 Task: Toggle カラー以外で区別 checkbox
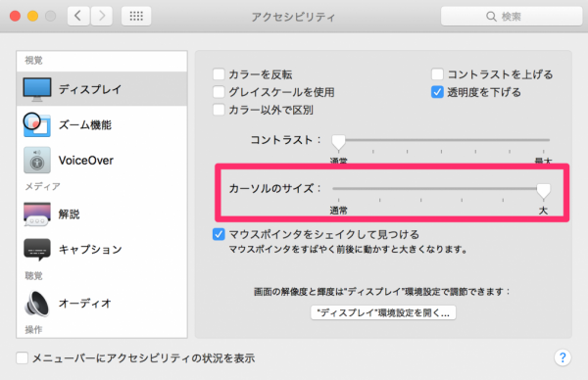pos(219,110)
